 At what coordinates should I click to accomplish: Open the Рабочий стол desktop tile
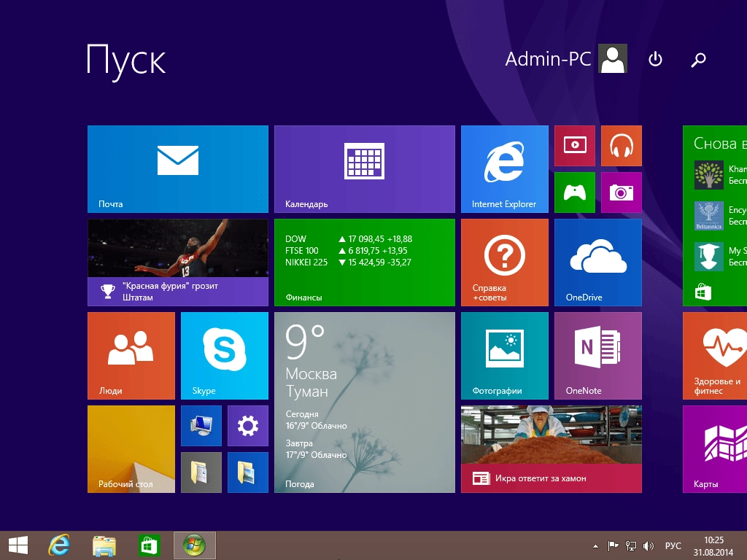tap(131, 449)
